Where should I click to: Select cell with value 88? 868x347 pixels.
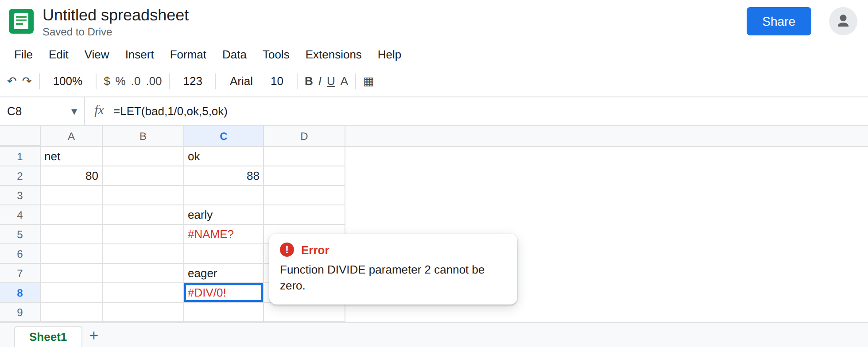click(224, 176)
